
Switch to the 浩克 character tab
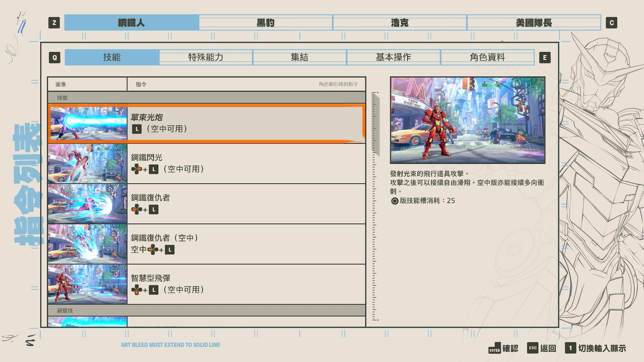tap(400, 23)
